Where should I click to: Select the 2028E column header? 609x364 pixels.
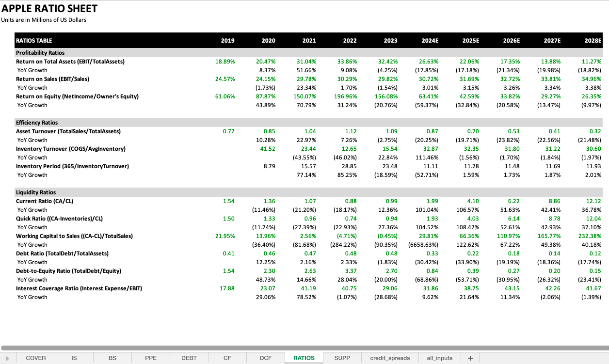coord(593,41)
